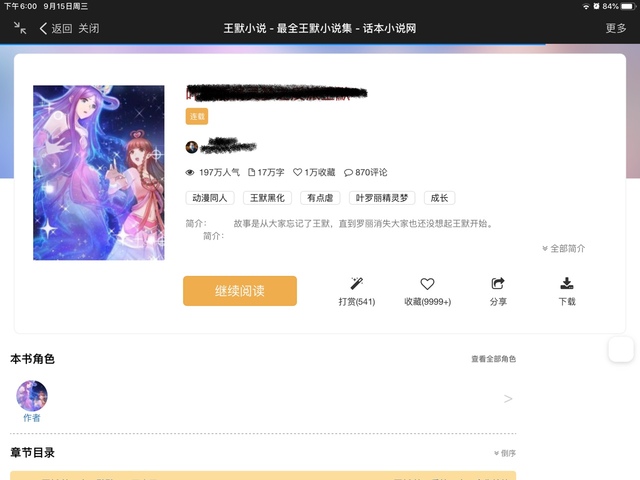This screenshot has height=480, width=640.
Task: Open the novel cover image
Action: [x=99, y=172]
